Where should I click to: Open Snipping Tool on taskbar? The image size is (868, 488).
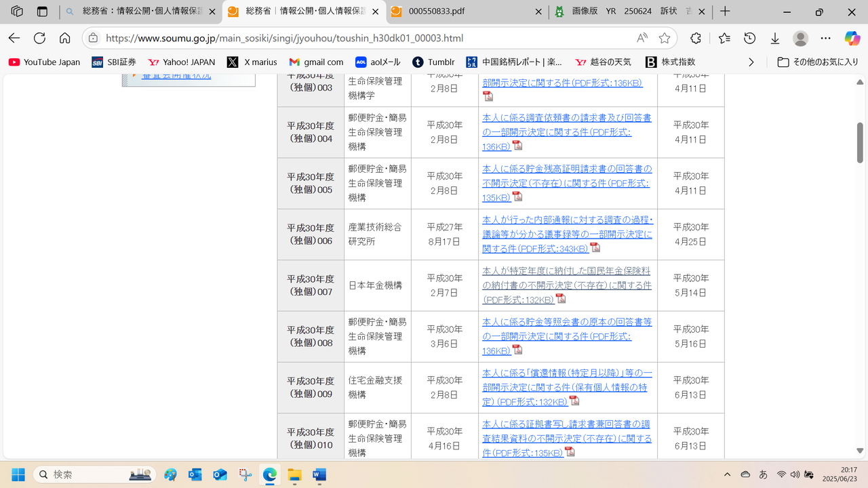click(245, 474)
